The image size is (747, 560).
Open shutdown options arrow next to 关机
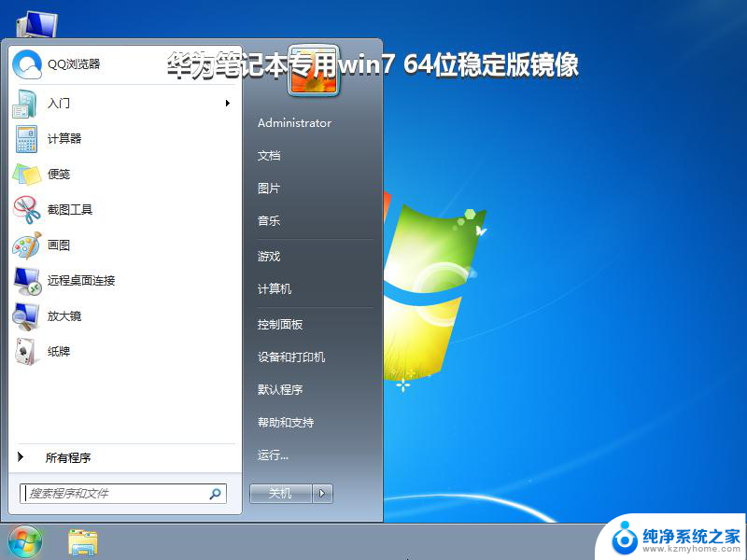pyautogui.click(x=322, y=494)
